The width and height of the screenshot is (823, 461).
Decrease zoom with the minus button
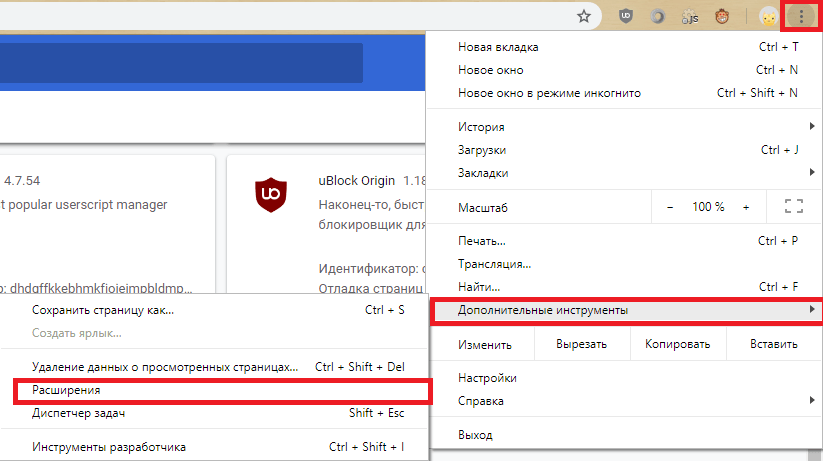(x=670, y=207)
